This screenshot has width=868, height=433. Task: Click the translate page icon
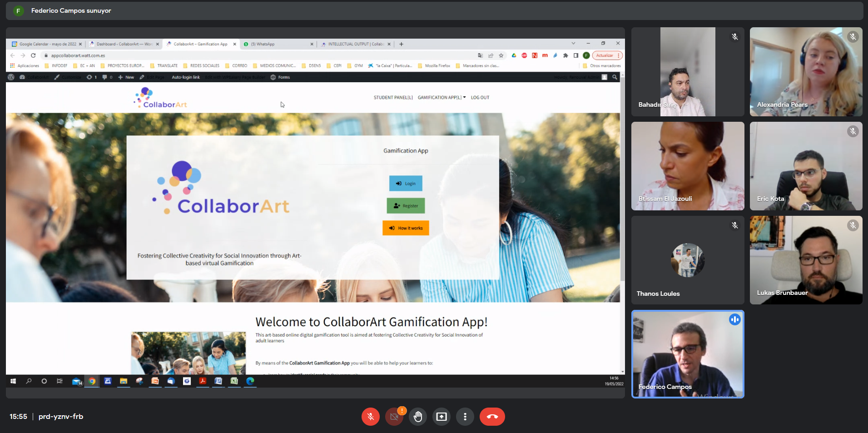point(480,55)
